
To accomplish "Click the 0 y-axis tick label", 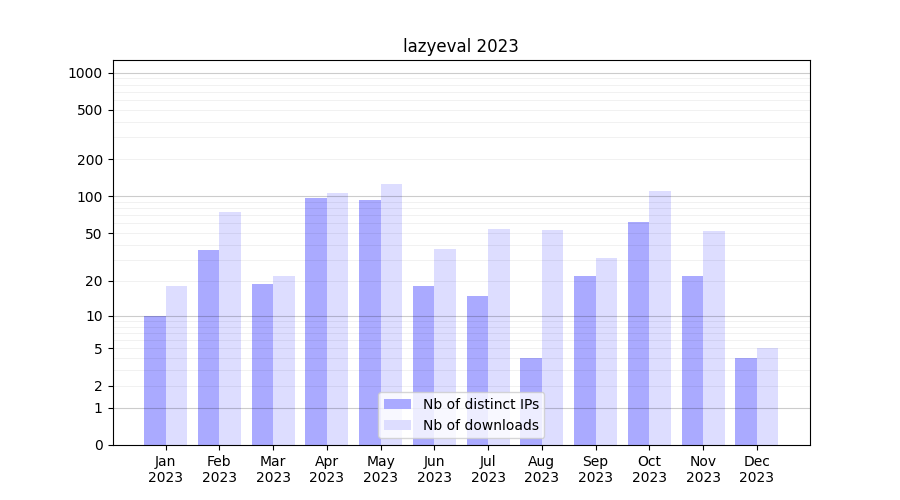I will [98, 445].
